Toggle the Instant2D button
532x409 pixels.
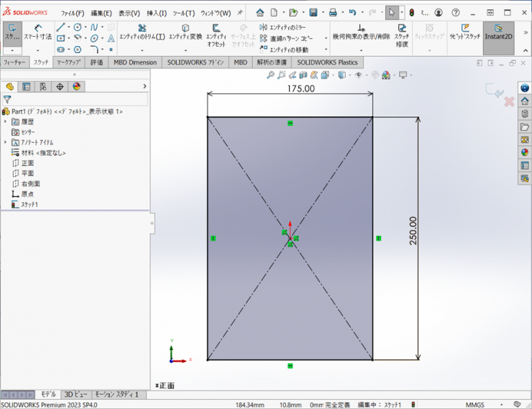pyautogui.click(x=498, y=32)
